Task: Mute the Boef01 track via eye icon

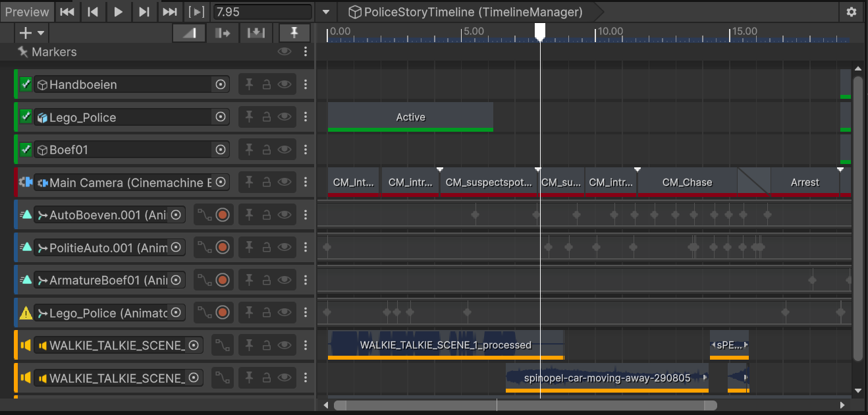Action: coord(285,150)
